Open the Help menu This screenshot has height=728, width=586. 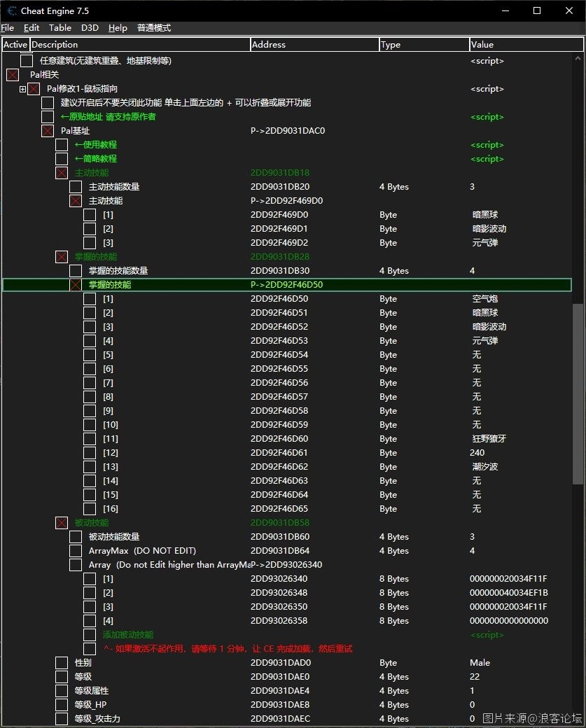[118, 28]
